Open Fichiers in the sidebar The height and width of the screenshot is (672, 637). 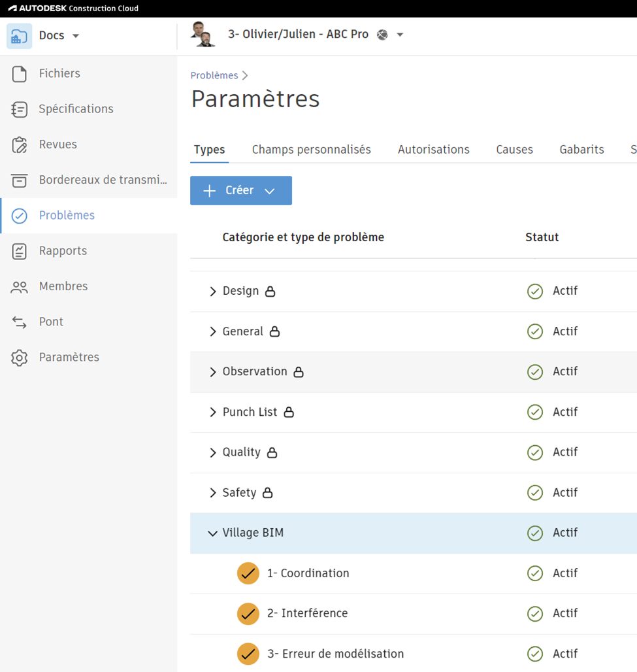59,74
